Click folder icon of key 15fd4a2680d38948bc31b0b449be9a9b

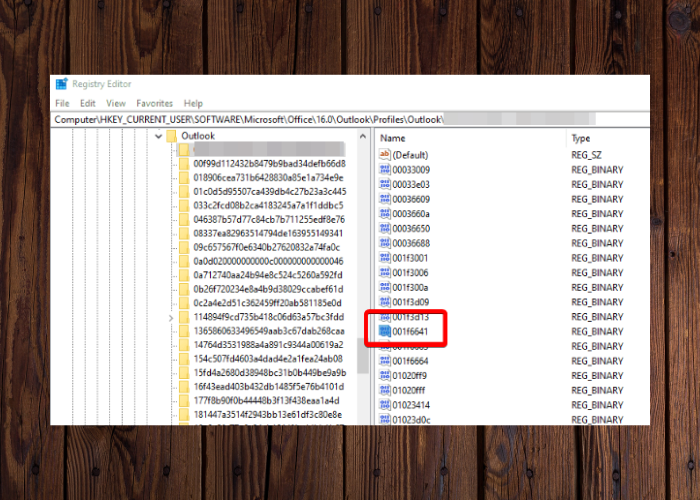pyautogui.click(x=184, y=372)
